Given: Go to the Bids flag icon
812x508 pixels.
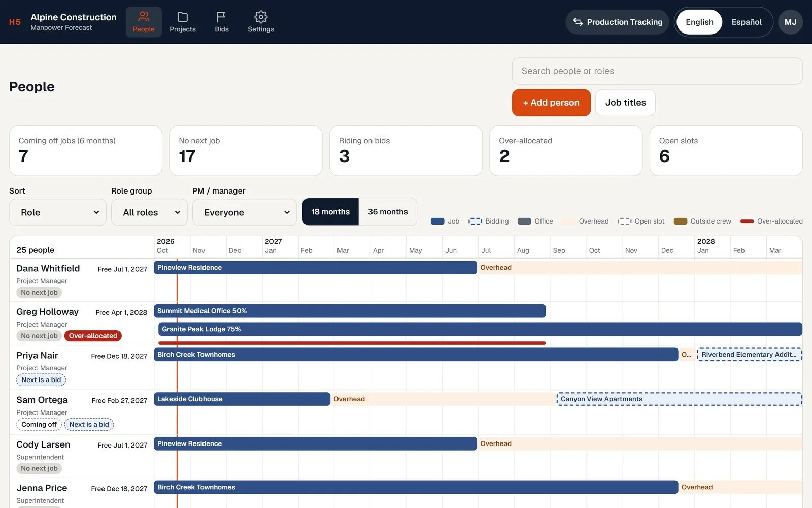Looking at the screenshot, I should [221, 17].
